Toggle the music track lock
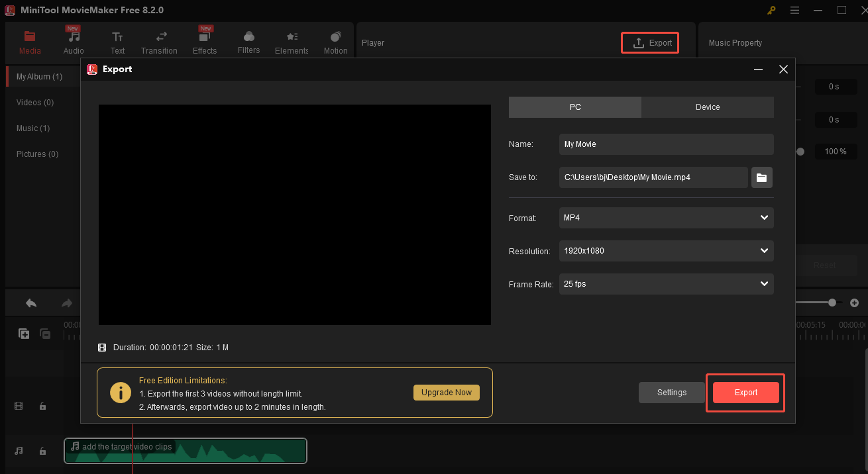Image resolution: width=868 pixels, height=474 pixels. (x=42, y=451)
